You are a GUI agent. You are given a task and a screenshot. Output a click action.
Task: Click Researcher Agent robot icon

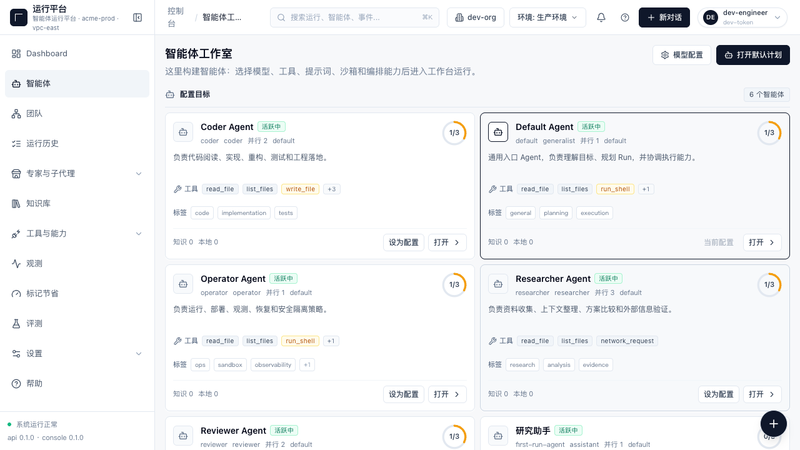[x=498, y=284]
